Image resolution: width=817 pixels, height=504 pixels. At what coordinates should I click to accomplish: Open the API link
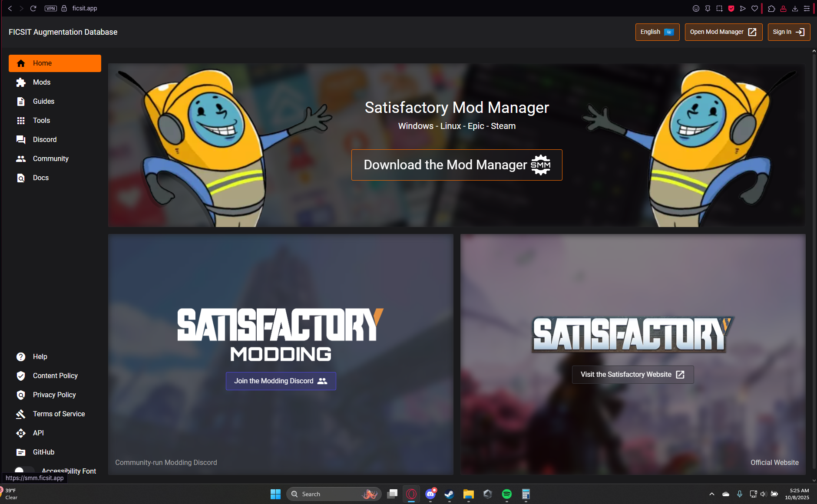click(55, 433)
